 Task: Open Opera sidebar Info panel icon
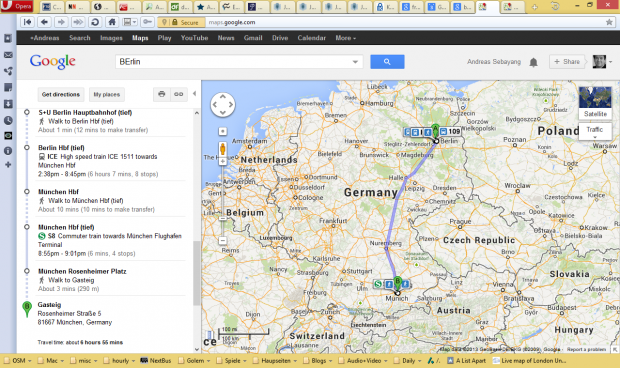[8, 151]
